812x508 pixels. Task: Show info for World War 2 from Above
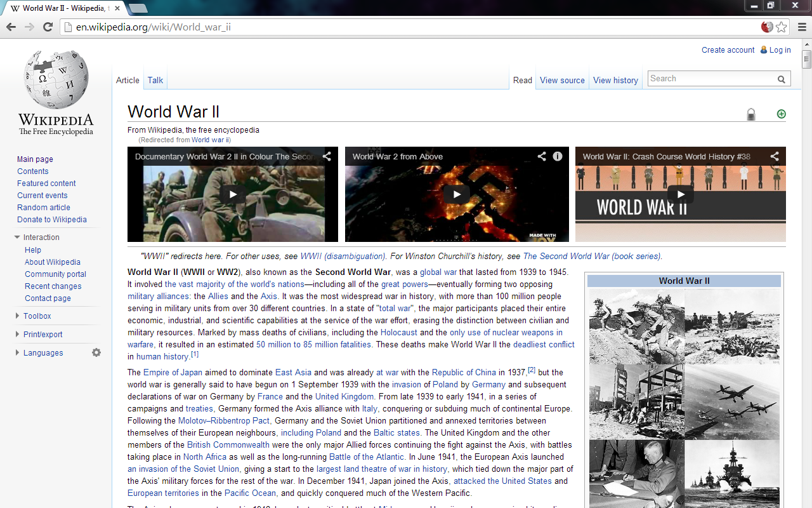[558, 156]
